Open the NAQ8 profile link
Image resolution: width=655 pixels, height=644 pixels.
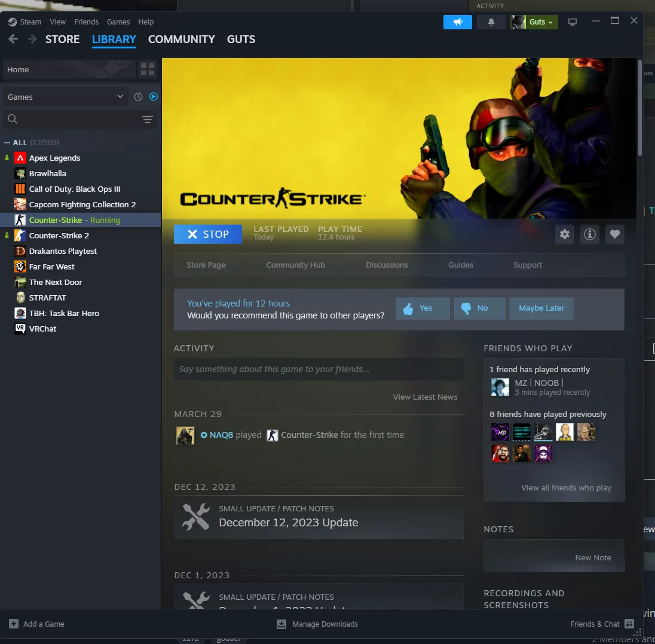tap(221, 435)
